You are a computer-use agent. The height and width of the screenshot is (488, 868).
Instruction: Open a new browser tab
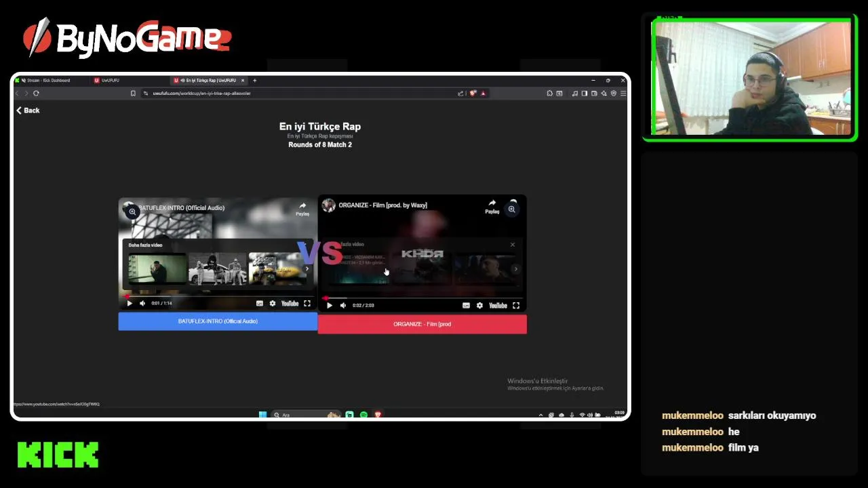coord(255,80)
